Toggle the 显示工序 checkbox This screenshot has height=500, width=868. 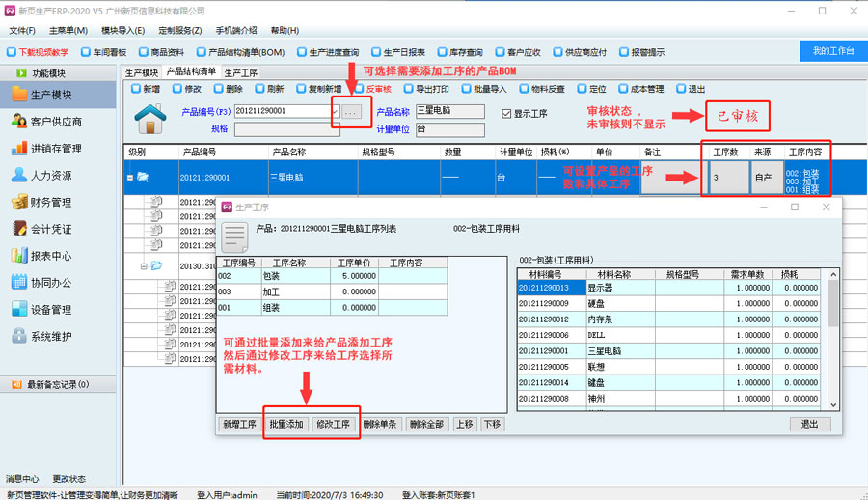pos(506,113)
